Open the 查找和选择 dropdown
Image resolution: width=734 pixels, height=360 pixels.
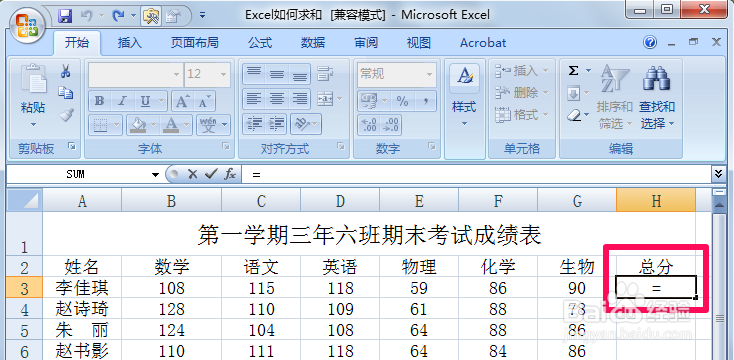[657, 115]
